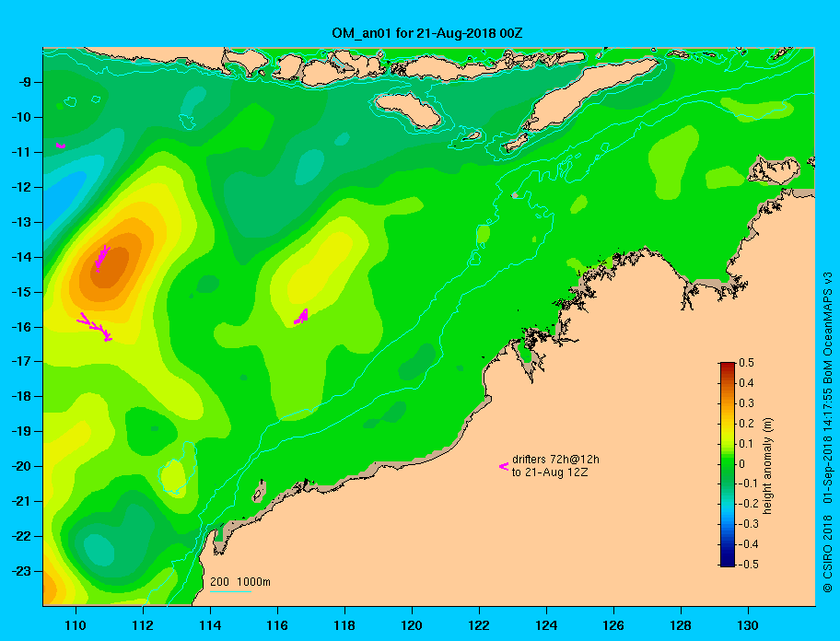This screenshot has height=641, width=840.
Task: Click the '-12' latitude axis label
Action: click(22, 188)
